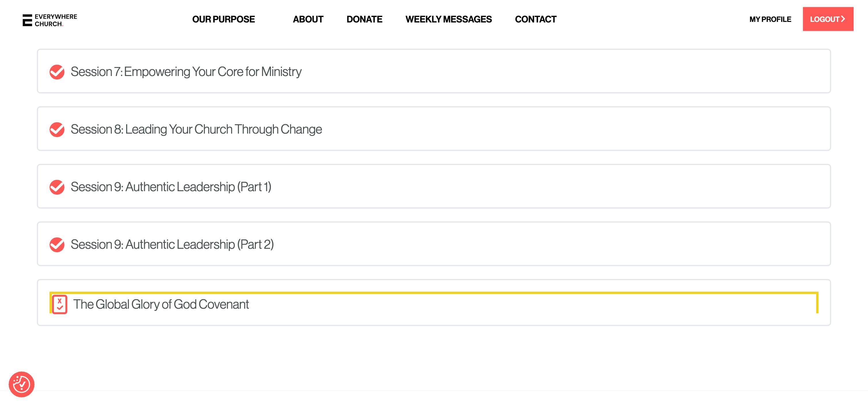868x406 pixels.
Task: Click the quiz icon beside Global Glory Covenant
Action: click(x=60, y=305)
